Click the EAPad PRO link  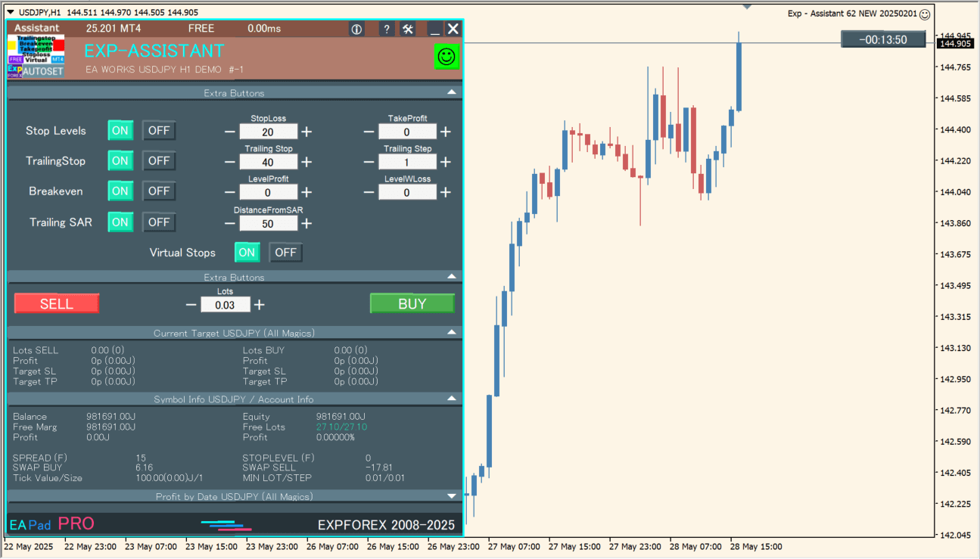51,523
